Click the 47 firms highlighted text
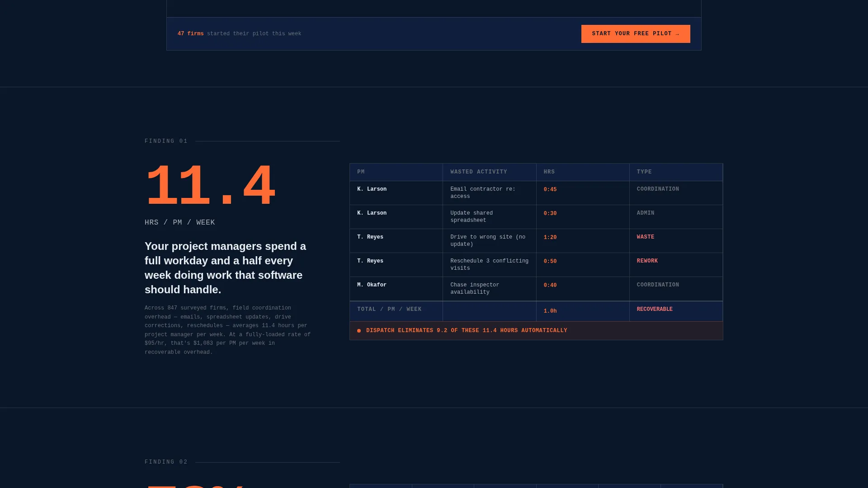This screenshot has width=868, height=488. click(x=190, y=34)
